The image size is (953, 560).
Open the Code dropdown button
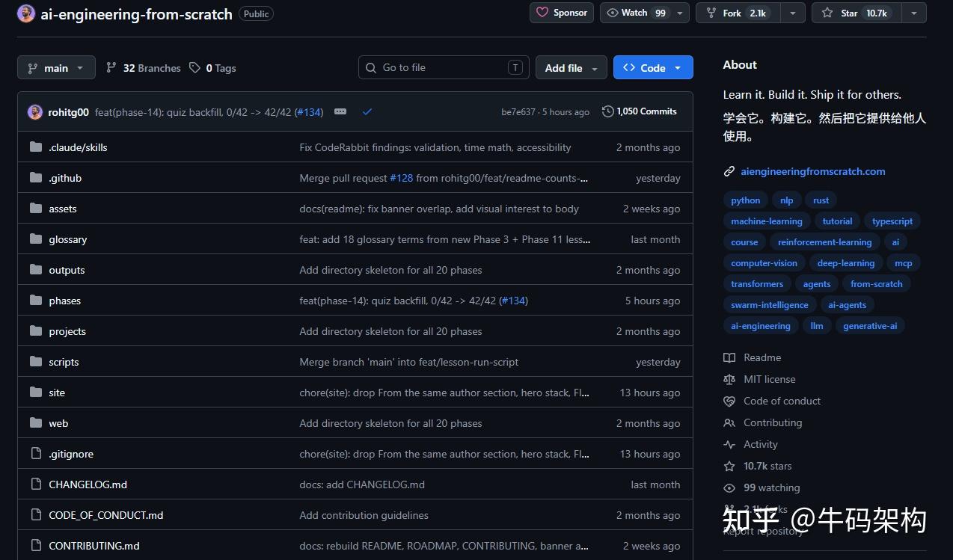(653, 67)
